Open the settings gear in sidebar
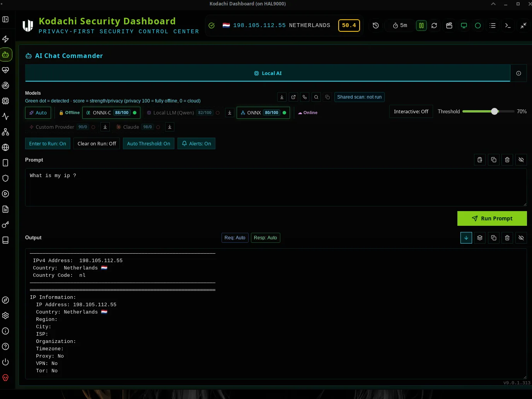The width and height of the screenshot is (532, 399). click(5, 315)
